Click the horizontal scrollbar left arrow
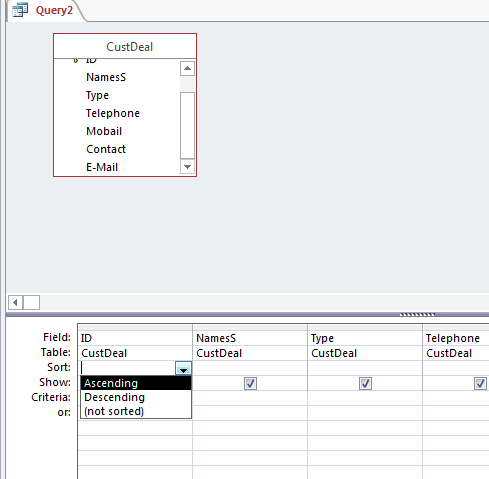The image size is (489, 479). tap(15, 303)
